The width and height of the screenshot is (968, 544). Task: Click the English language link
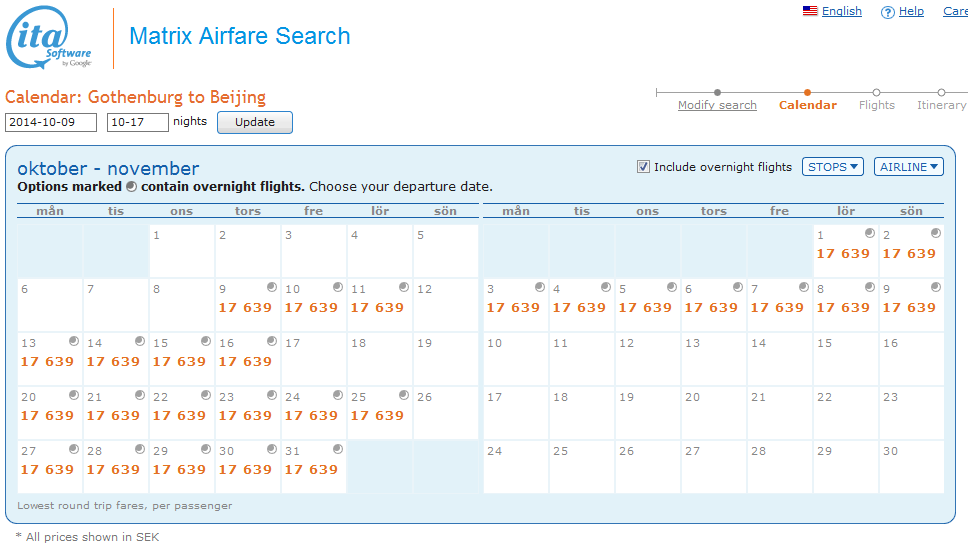(841, 11)
